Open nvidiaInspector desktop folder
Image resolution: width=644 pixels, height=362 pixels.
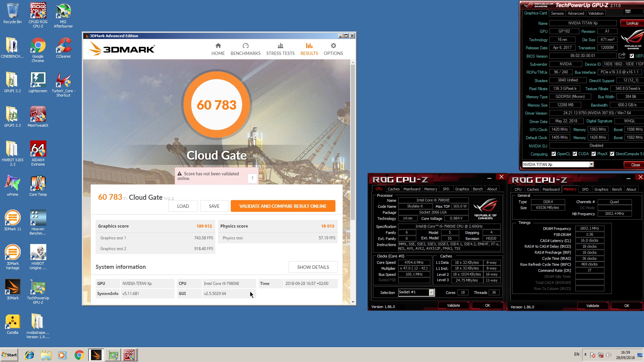[x=38, y=326]
